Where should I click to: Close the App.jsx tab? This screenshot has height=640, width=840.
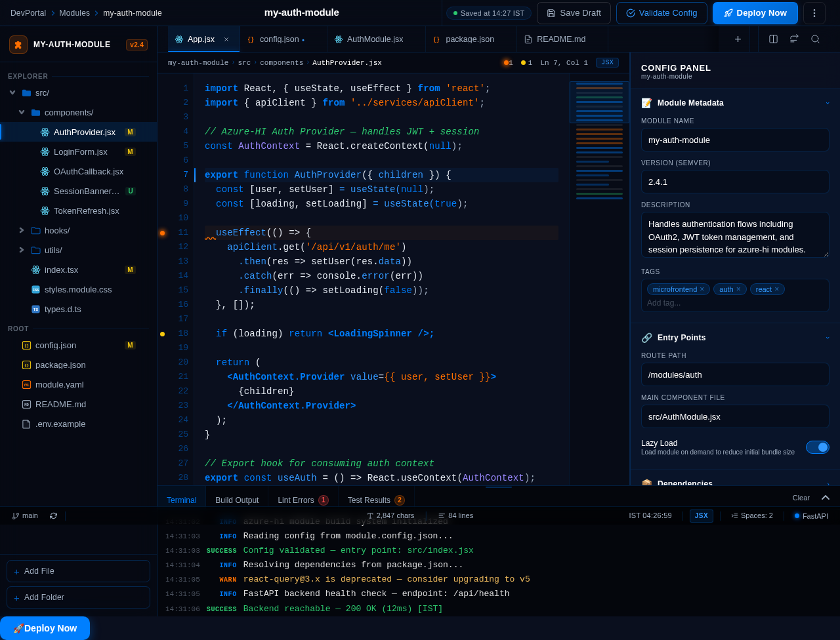tap(226, 39)
